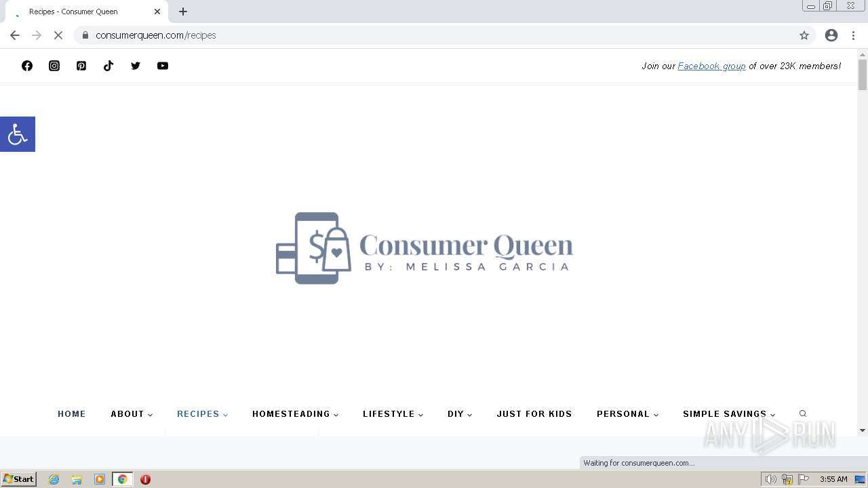This screenshot has width=868, height=488.
Task: Click the scrollbar down arrow
Action: coord(863,430)
